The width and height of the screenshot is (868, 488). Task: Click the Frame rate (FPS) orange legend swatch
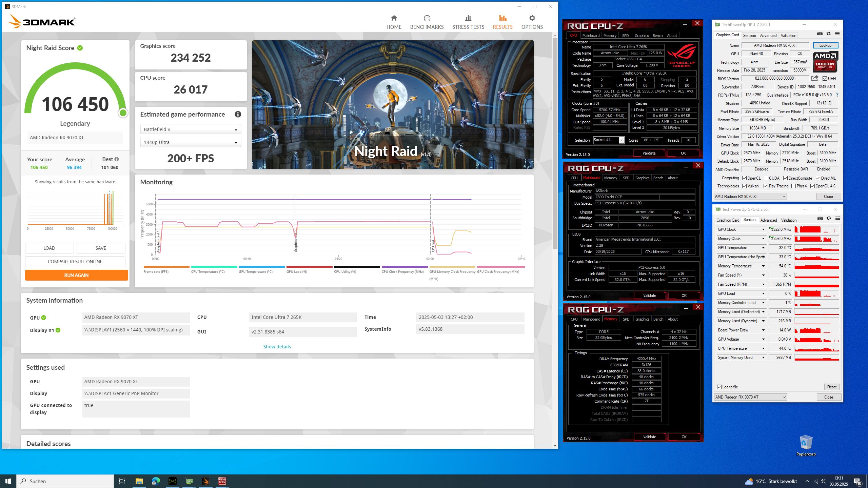166,267
